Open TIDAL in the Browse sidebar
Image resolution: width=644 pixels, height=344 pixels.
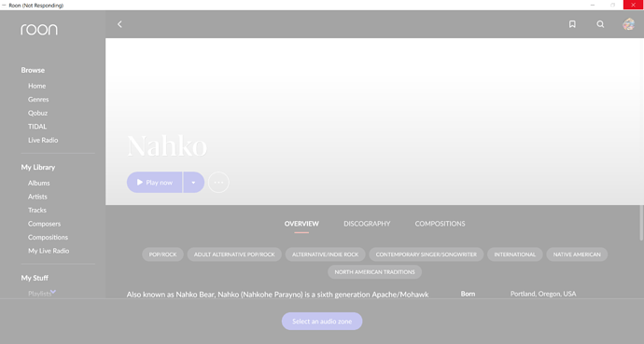[37, 127]
